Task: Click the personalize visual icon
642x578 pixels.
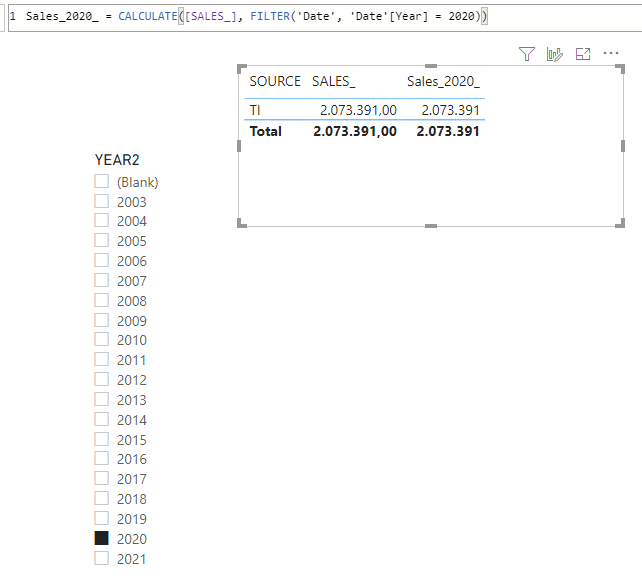Action: point(554,54)
